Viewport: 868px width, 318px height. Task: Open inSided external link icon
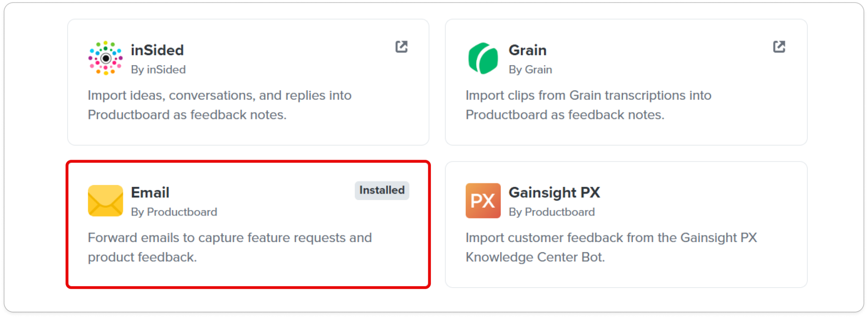(401, 47)
